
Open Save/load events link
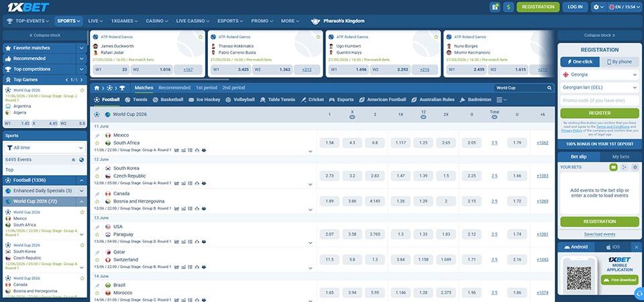coord(600,235)
